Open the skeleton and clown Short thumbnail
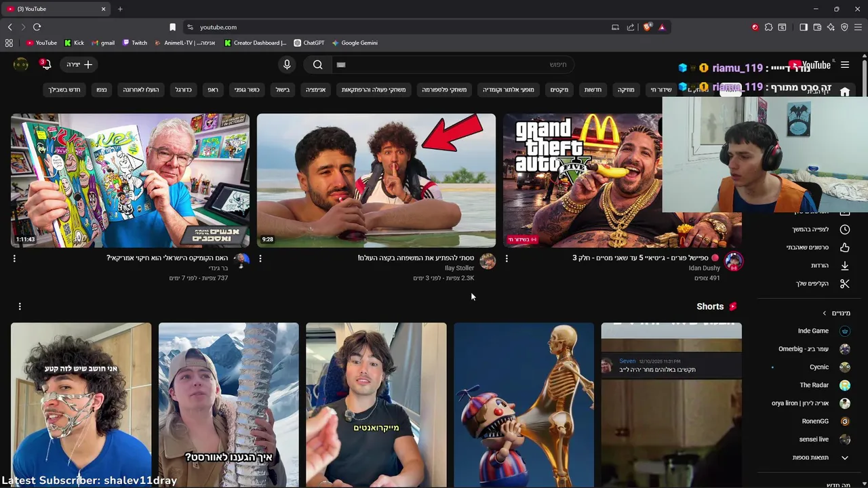Screen dimensions: 868x488 524,405
